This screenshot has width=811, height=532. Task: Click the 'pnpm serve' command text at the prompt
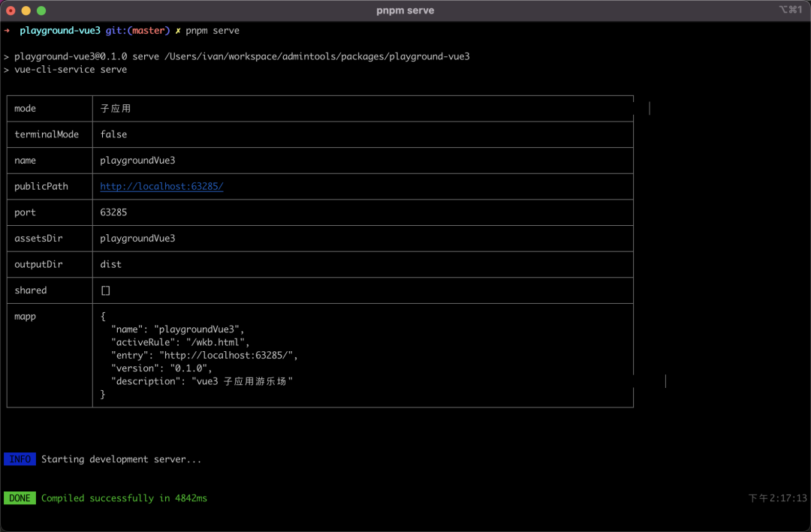pyautogui.click(x=213, y=31)
